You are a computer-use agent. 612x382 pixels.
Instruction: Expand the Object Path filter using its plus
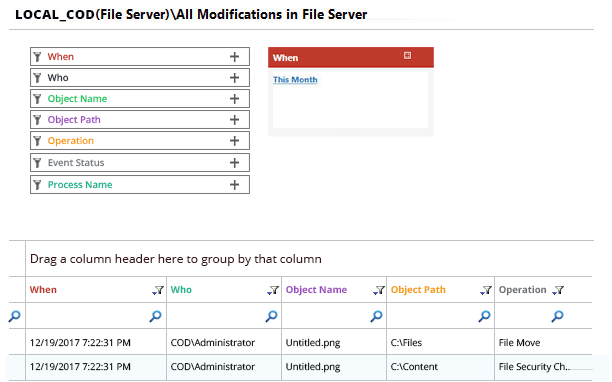coord(234,120)
